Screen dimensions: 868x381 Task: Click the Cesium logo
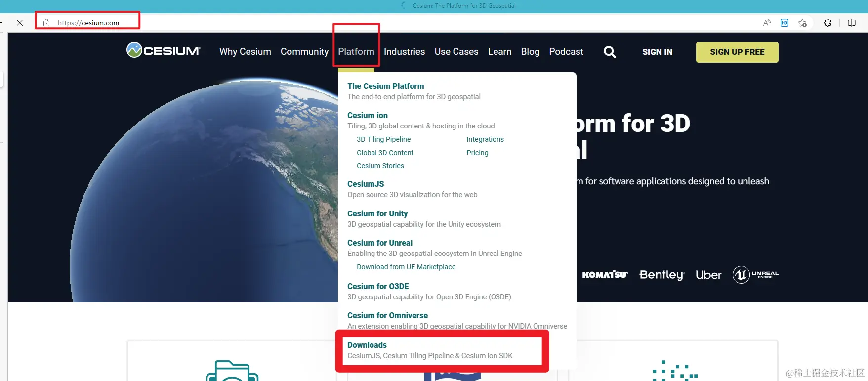click(164, 50)
